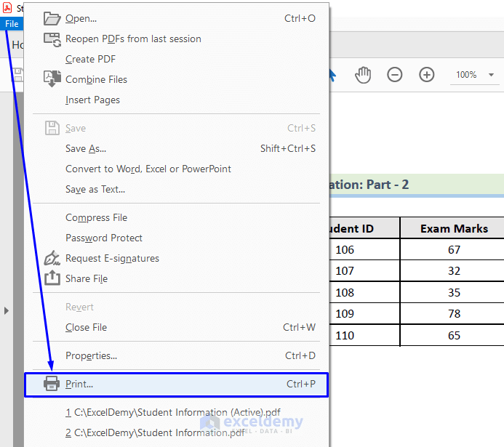Open recent file Student Information.pdf
Image resolution: width=504 pixels, height=447 pixels.
click(177, 432)
